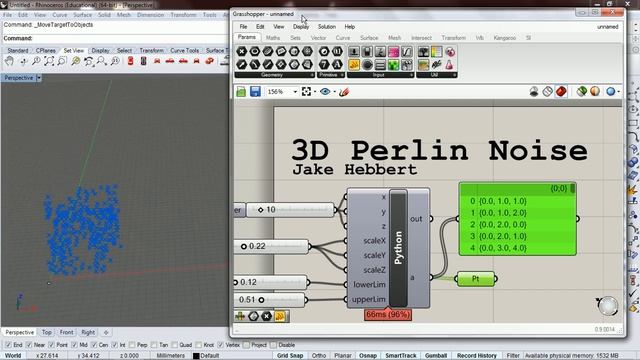This screenshot has height=360, width=640.
Task: Switch to the Maths tab in Grasshopper
Action: (273, 38)
